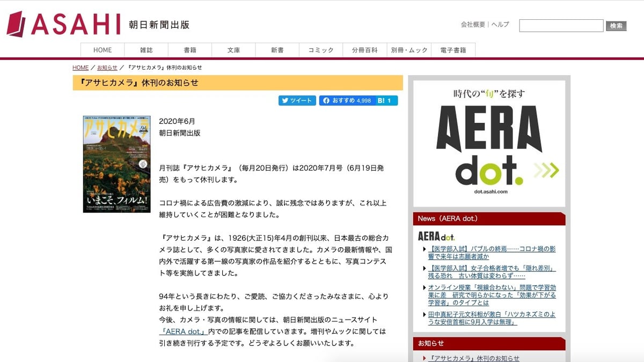The width and height of the screenshot is (644, 362).
Task: Open the 分冊百科 navigation tab
Action: [365, 50]
